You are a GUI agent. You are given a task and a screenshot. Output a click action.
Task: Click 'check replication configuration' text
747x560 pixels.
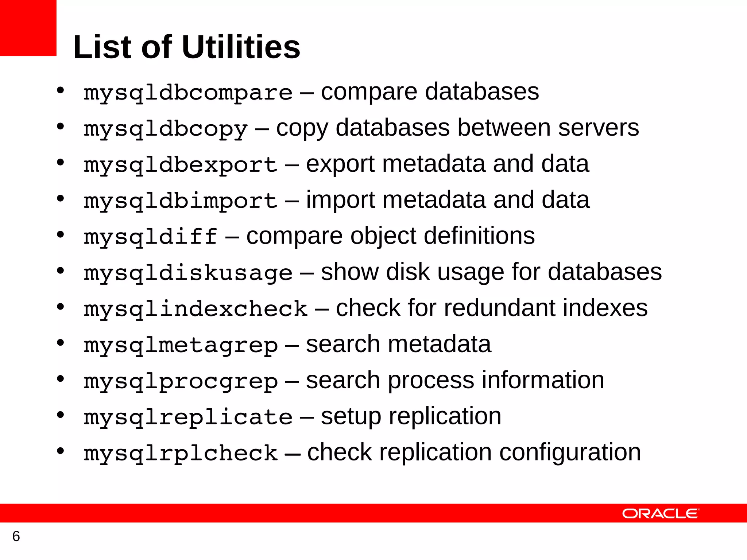click(x=474, y=453)
